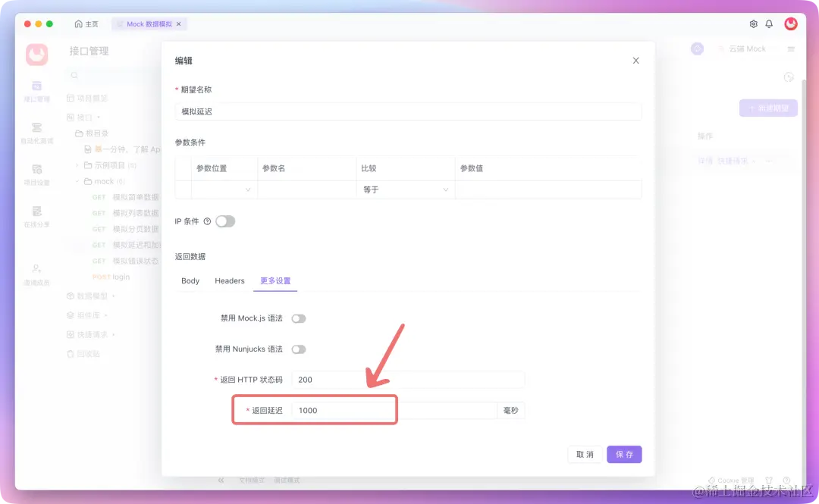Open 在线分享 sidebar icon
Screen dimensions: 819x504
coord(36,217)
